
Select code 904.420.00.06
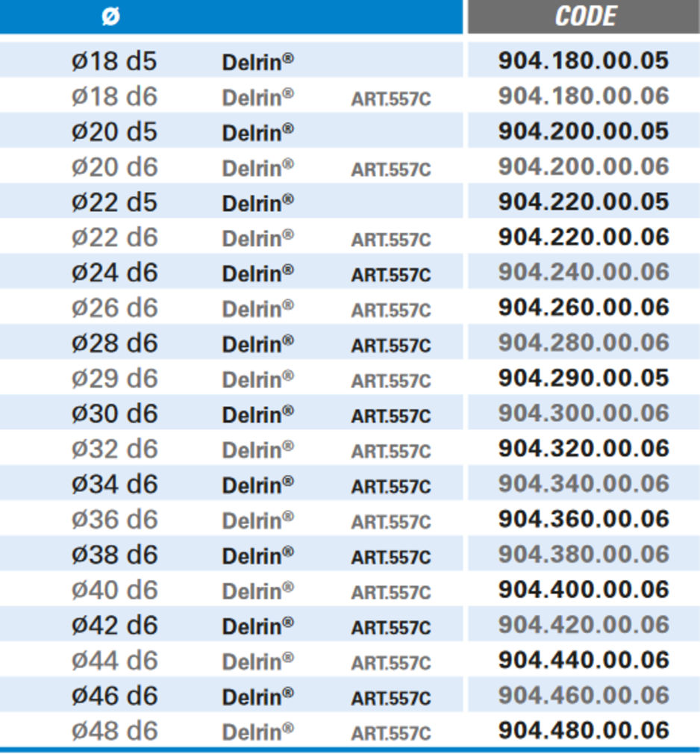(584, 625)
